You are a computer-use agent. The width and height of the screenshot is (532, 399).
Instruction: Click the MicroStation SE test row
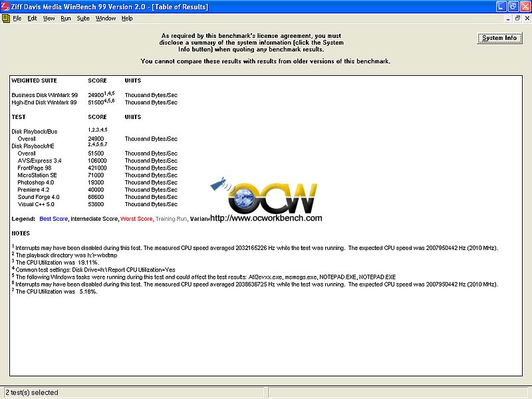(x=37, y=176)
